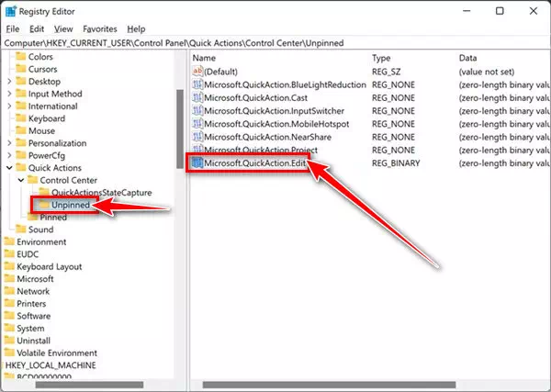
Task: Click the tree pane vertical scrollbar thumb
Action: click(180, 129)
